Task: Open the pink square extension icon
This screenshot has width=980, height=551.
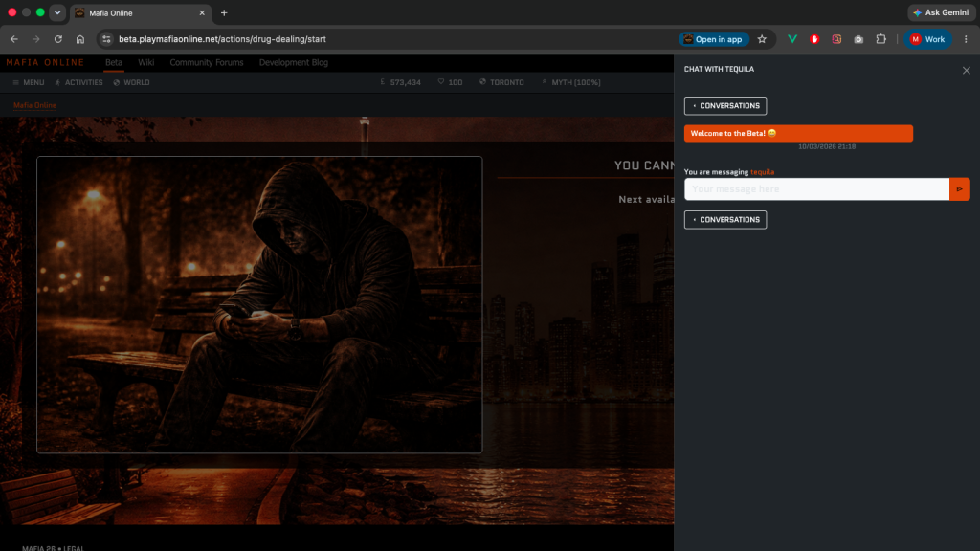Action: 836,38
